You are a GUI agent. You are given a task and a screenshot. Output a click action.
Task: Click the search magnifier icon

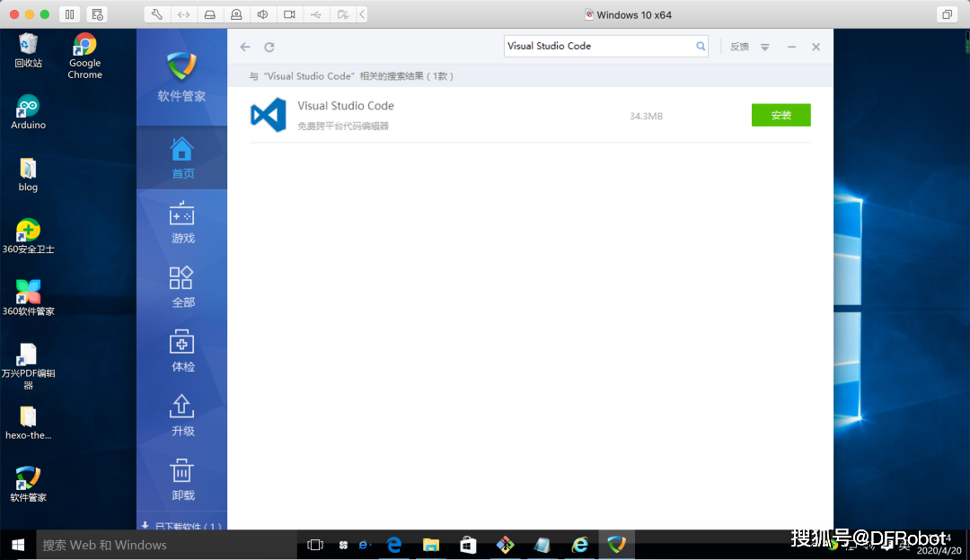[701, 47]
